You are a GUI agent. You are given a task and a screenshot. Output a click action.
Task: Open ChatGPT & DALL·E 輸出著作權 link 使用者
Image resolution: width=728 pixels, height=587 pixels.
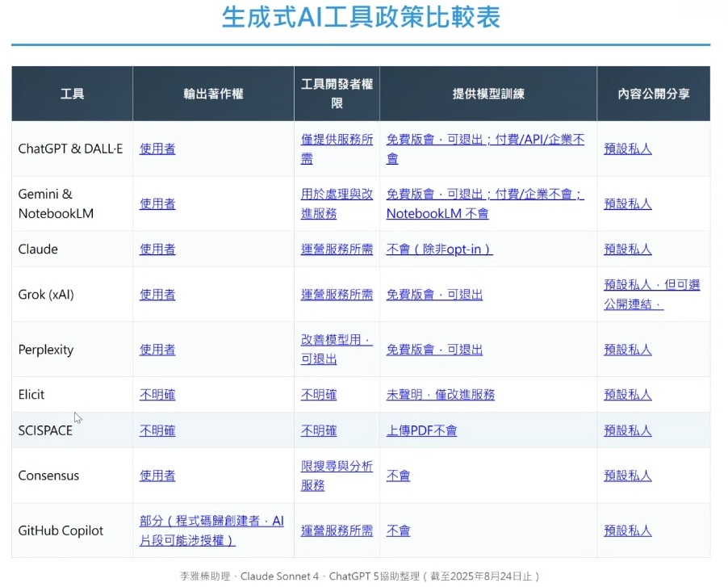click(157, 149)
